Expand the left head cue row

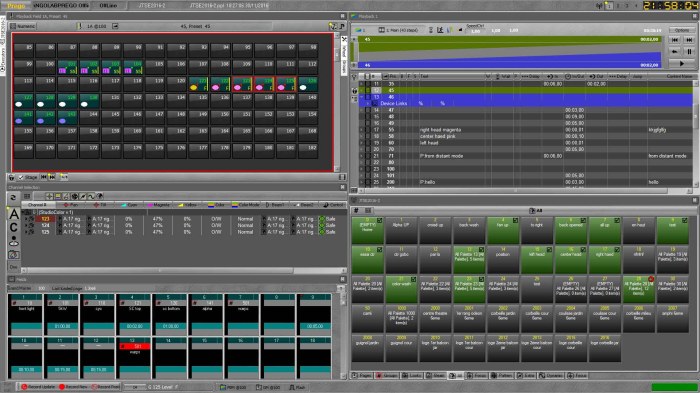pos(361,143)
